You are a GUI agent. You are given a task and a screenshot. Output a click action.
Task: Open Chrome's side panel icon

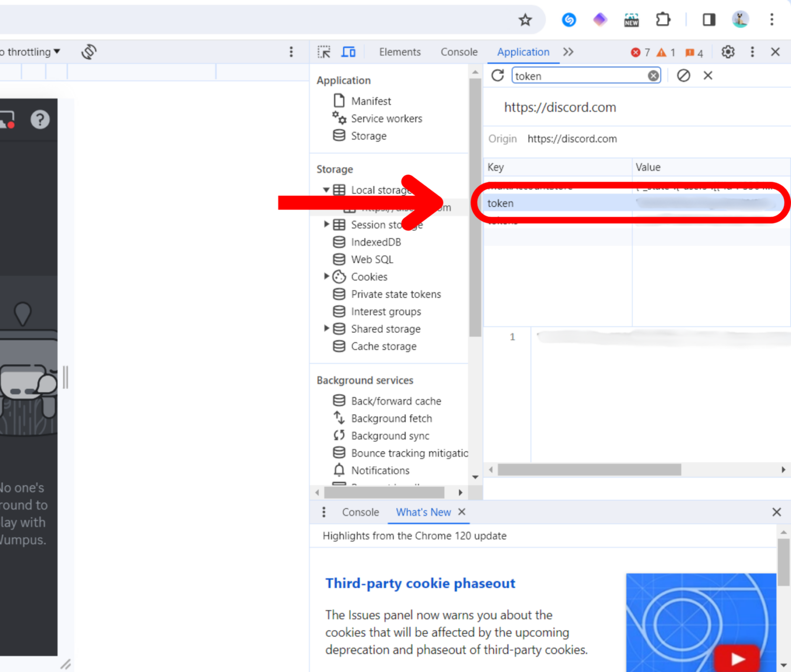coord(708,20)
